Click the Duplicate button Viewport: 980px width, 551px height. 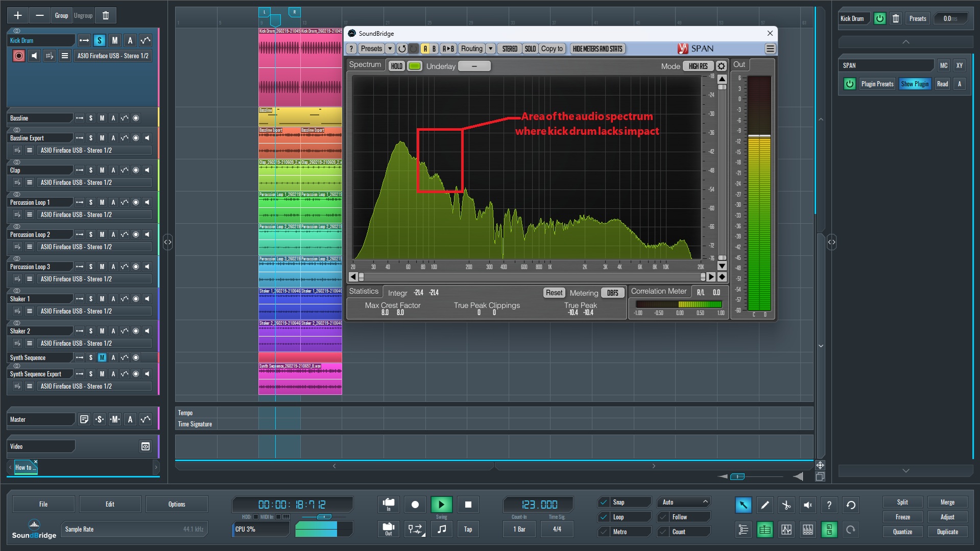tap(947, 532)
